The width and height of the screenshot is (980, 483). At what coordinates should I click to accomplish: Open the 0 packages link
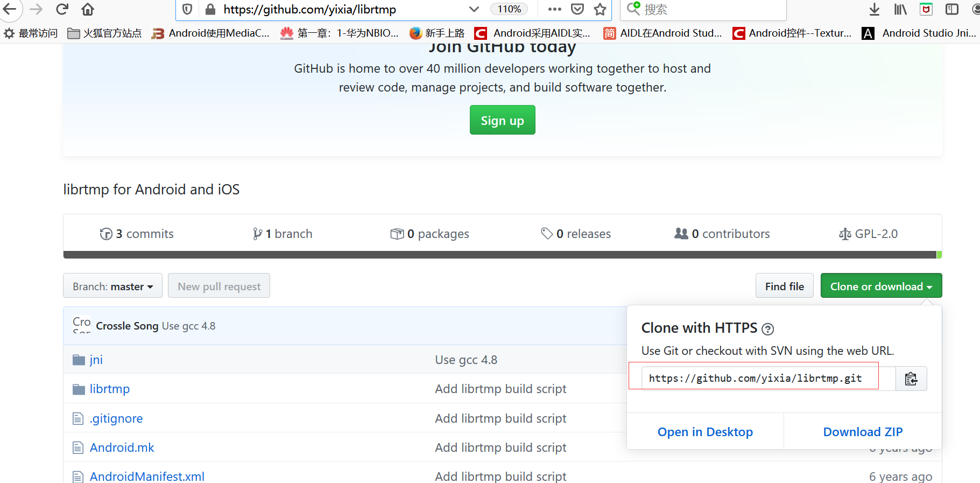[x=429, y=234]
